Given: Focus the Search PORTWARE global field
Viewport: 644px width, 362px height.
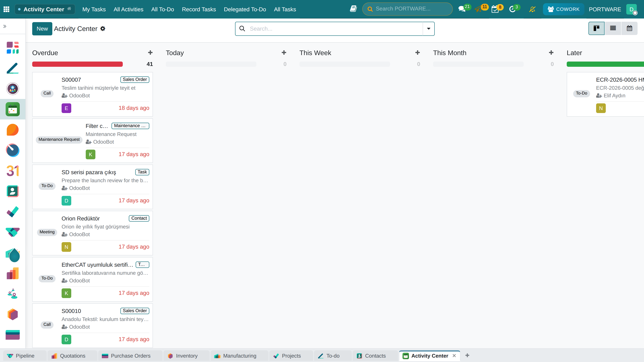Looking at the screenshot, I should (407, 9).
